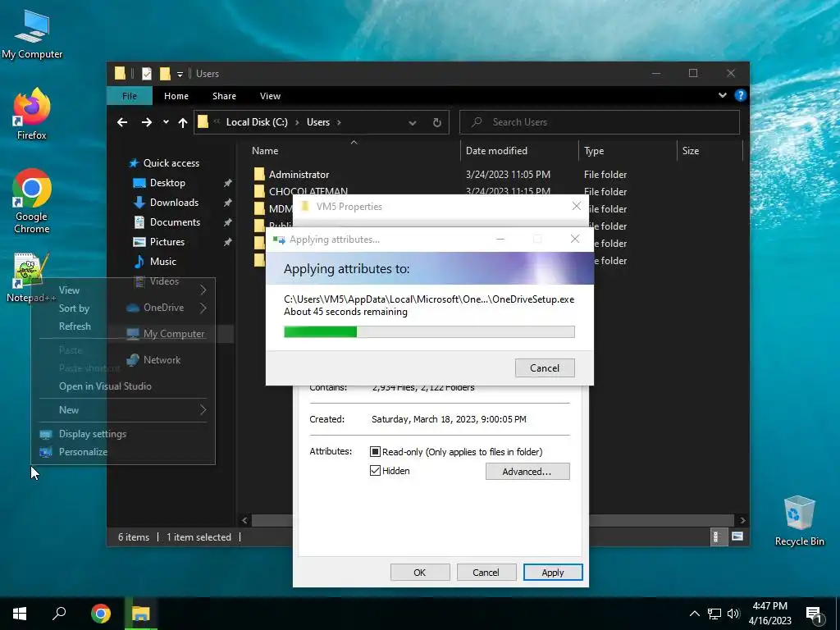Image resolution: width=840 pixels, height=630 pixels.
Task: Uncheck the Hidden attribute checkbox
Action: pyautogui.click(x=375, y=471)
